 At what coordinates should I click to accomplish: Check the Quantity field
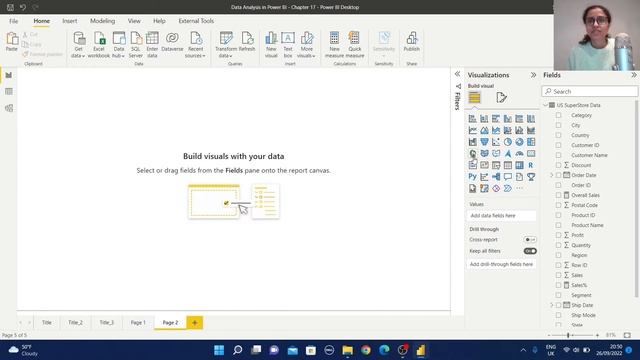tap(558, 245)
